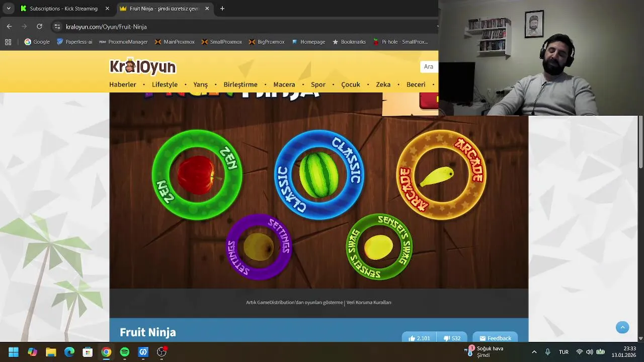Open Microsoft Store from the taskbar
Screen dimensions: 644x362
(88, 352)
